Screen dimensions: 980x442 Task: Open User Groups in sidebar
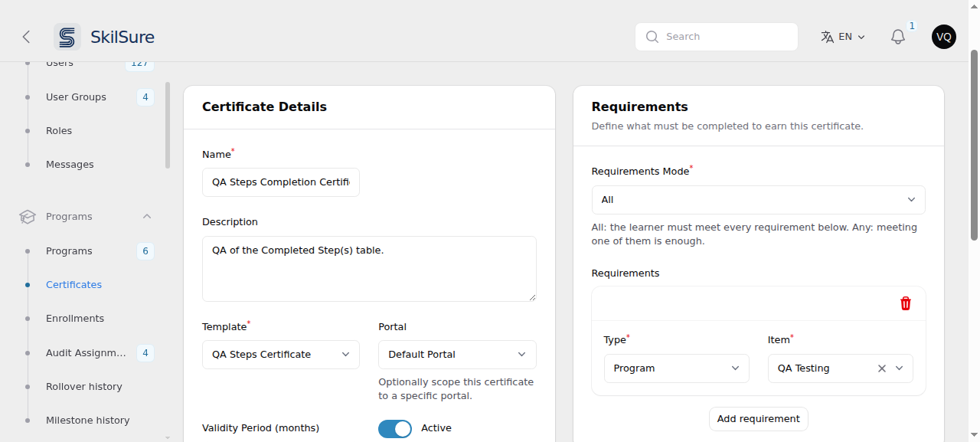76,97
